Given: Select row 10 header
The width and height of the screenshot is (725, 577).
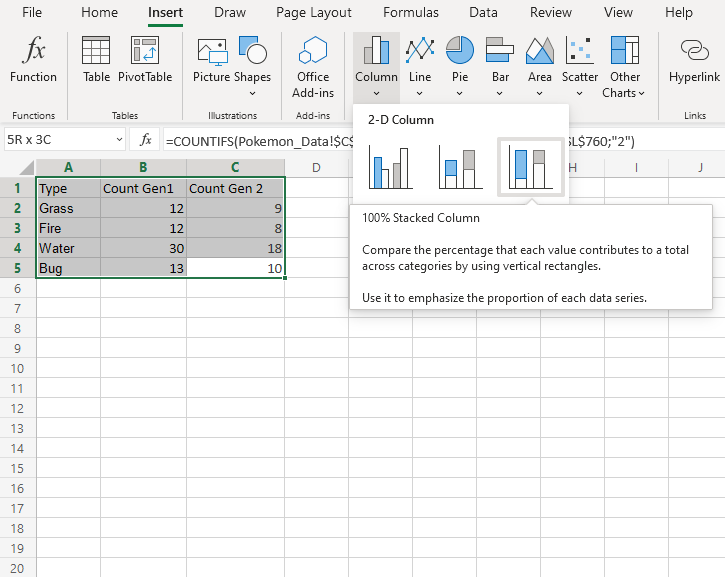Looking at the screenshot, I should 17,368.
